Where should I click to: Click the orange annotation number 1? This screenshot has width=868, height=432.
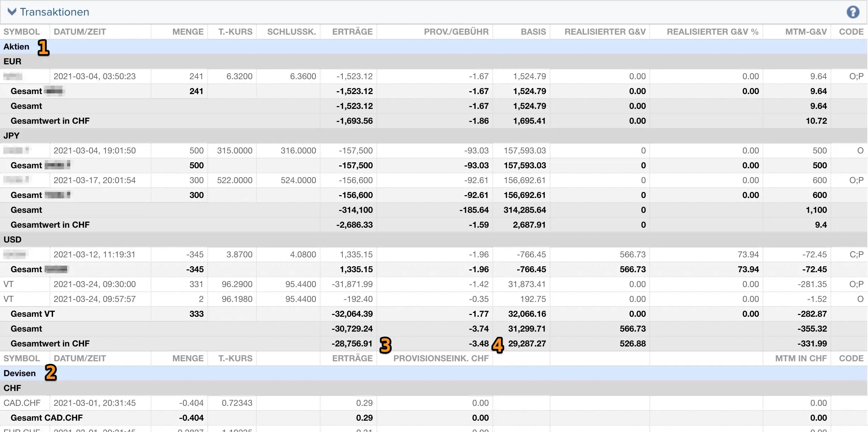click(43, 47)
